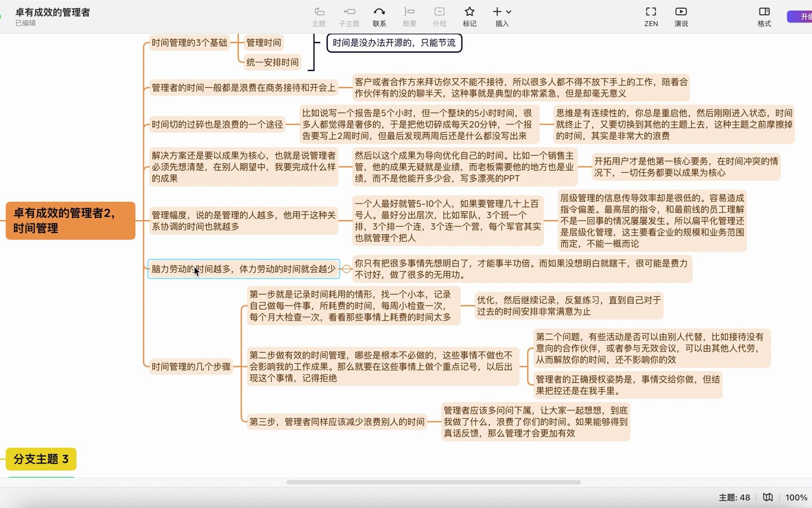The height and width of the screenshot is (508, 812).
Task: Select node starting 第一步就是记录时间耗用的情形
Action: [x=353, y=306]
